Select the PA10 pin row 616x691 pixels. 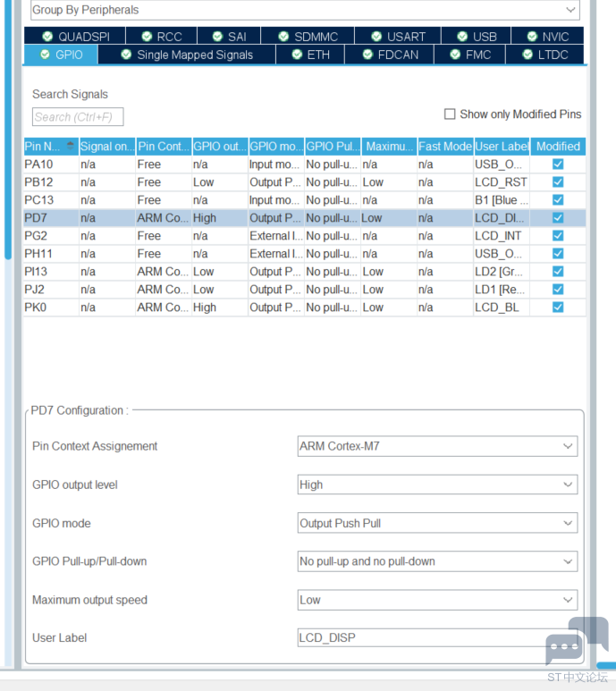click(x=305, y=164)
